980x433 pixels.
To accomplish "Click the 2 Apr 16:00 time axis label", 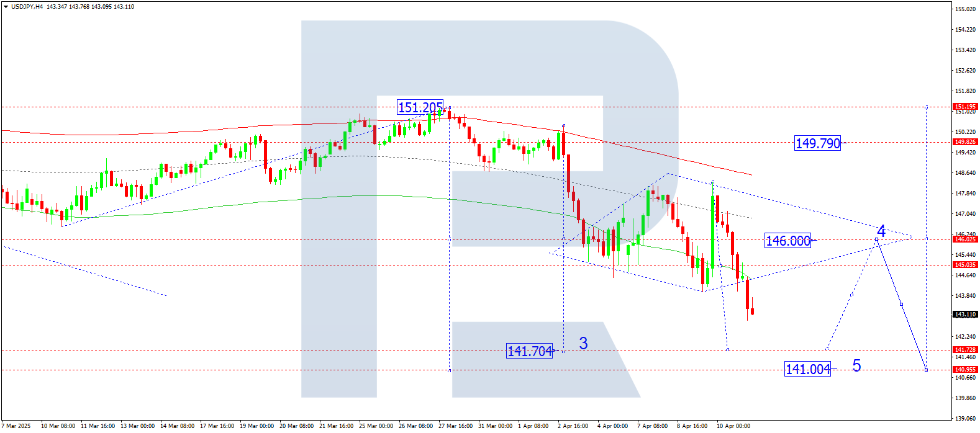I will 573,426.
